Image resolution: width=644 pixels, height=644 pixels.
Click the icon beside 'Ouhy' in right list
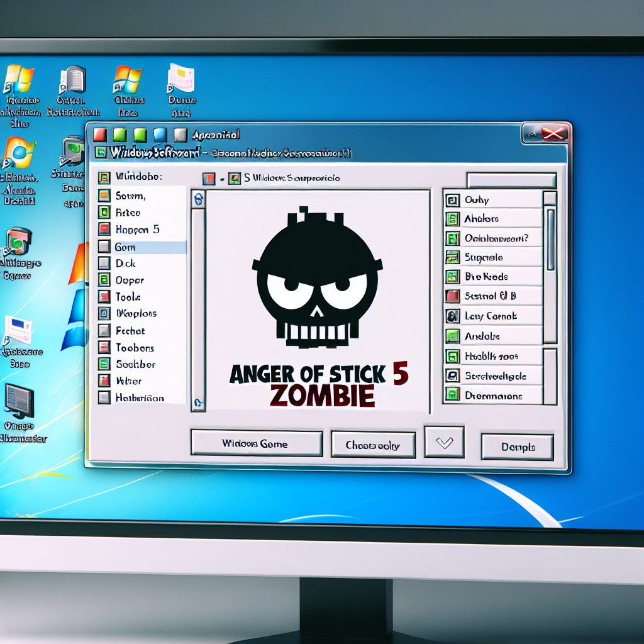tap(452, 201)
